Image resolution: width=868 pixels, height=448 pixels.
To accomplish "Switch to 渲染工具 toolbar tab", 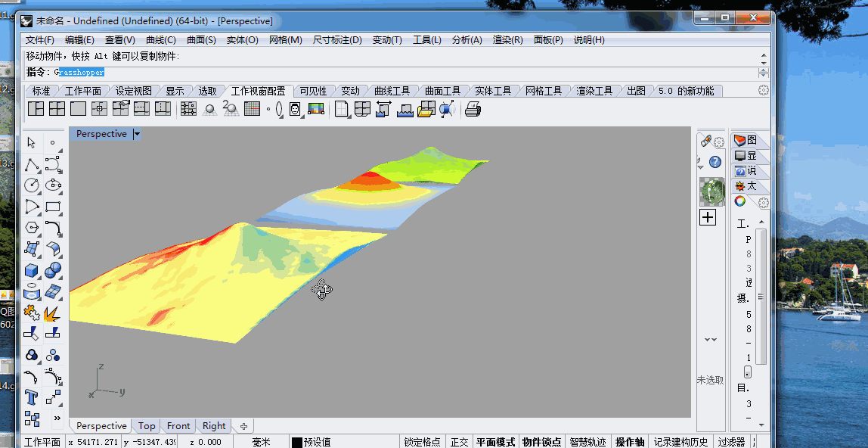I will click(x=594, y=91).
